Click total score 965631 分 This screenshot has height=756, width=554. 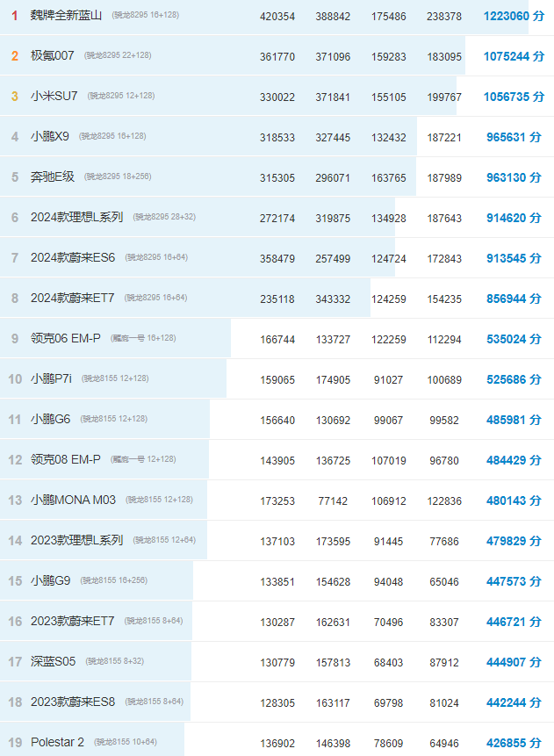514,137
